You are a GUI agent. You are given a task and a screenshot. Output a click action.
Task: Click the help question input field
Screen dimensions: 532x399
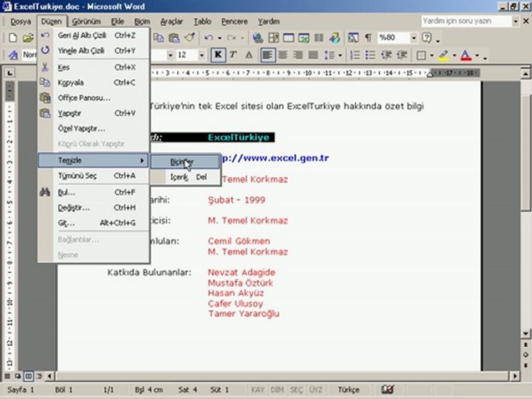coord(467,21)
